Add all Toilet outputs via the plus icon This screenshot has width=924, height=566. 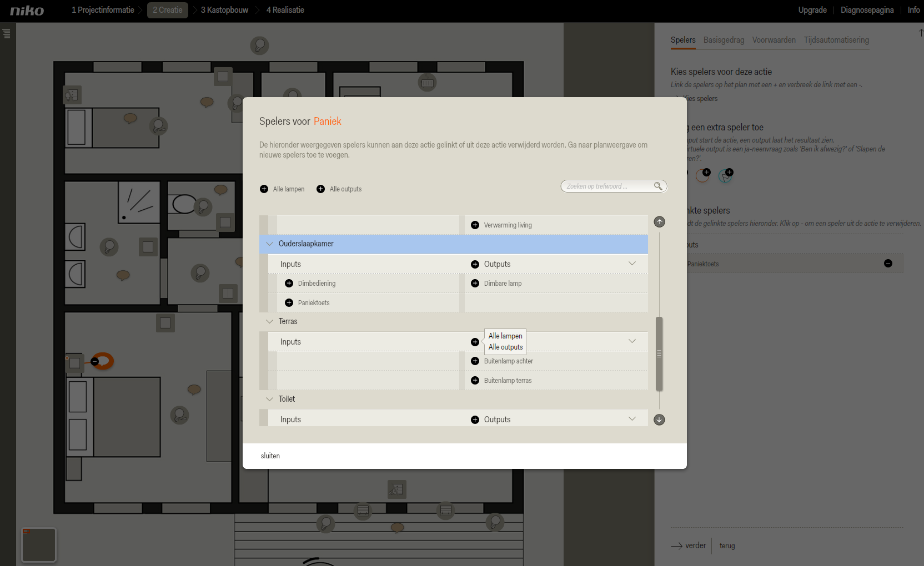[x=475, y=420]
